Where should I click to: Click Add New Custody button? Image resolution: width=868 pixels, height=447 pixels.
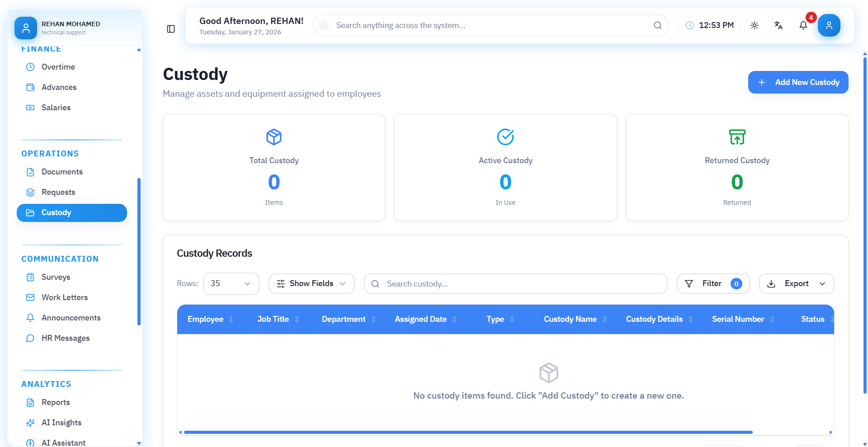(798, 82)
